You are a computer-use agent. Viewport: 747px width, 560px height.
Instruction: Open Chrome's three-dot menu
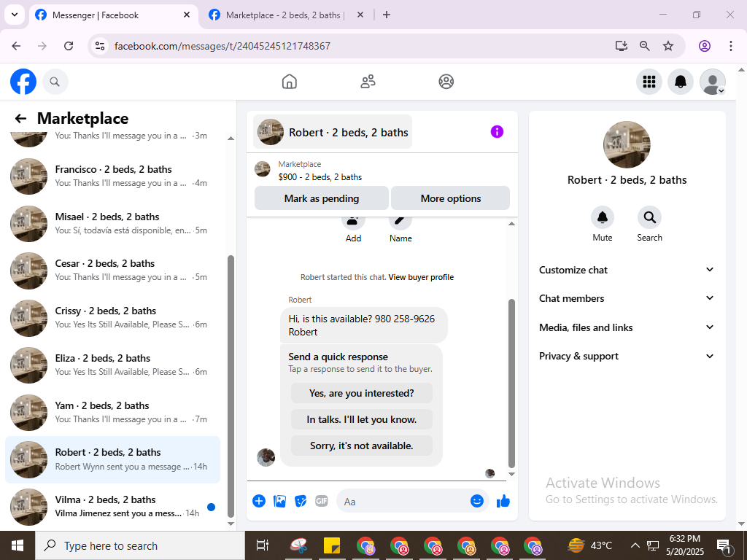(x=730, y=46)
